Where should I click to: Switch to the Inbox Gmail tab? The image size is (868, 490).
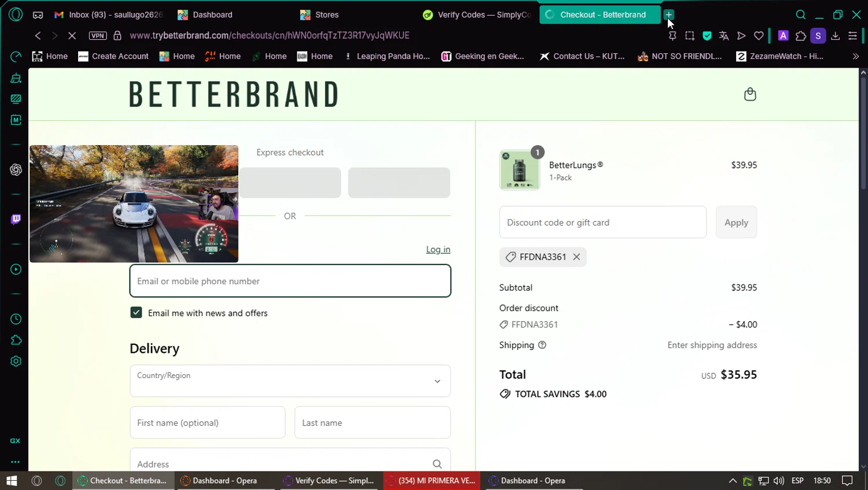(108, 14)
